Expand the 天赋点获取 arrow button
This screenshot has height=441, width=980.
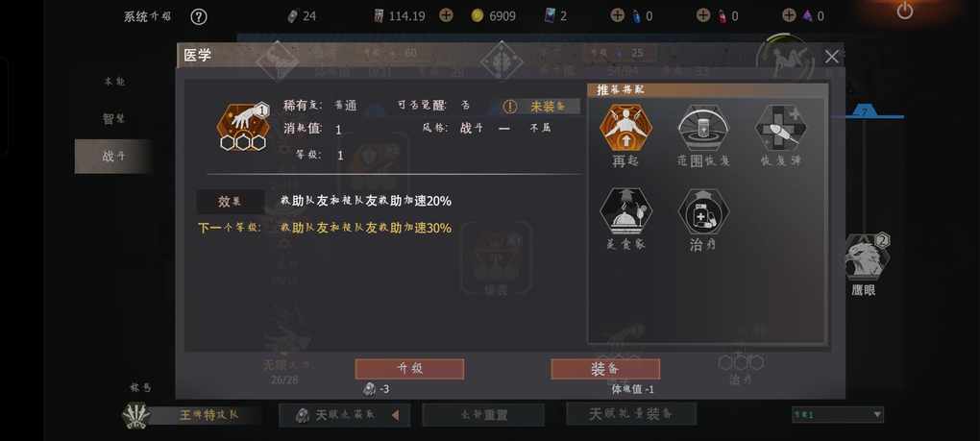(x=395, y=415)
